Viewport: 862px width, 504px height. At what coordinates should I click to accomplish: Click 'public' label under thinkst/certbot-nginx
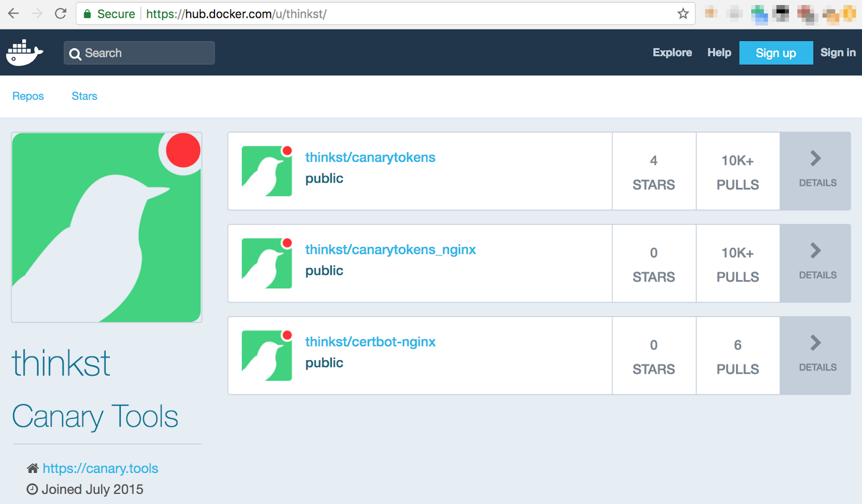click(x=324, y=363)
